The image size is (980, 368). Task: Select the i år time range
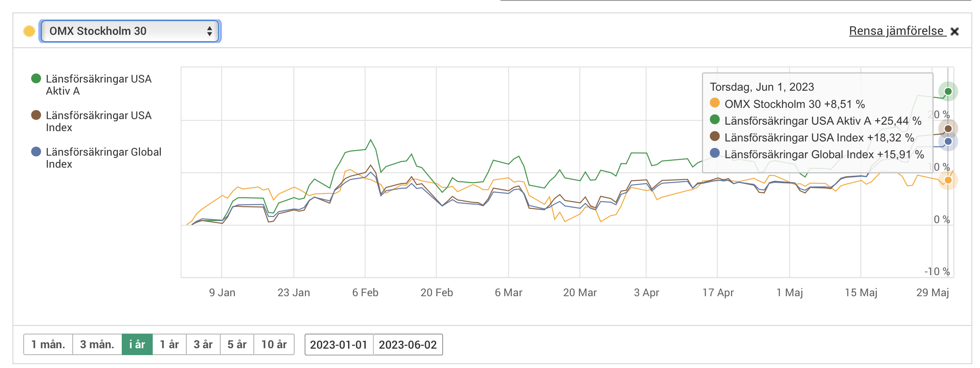coord(137,344)
